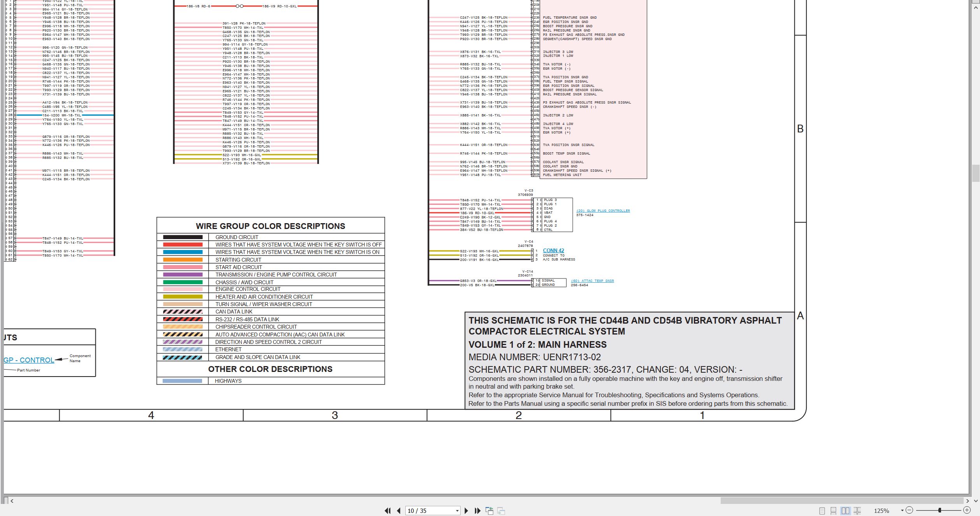This screenshot has height=516, width=980.
Task: Click the 375-1424 part number text
Action: tap(585, 215)
